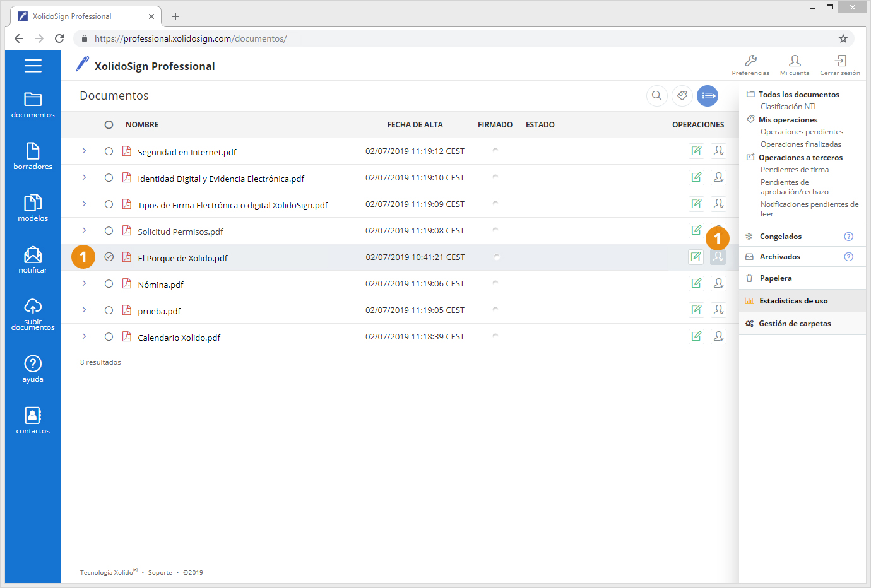Open Pendientes de aprobación/rechazo filter

(794, 187)
